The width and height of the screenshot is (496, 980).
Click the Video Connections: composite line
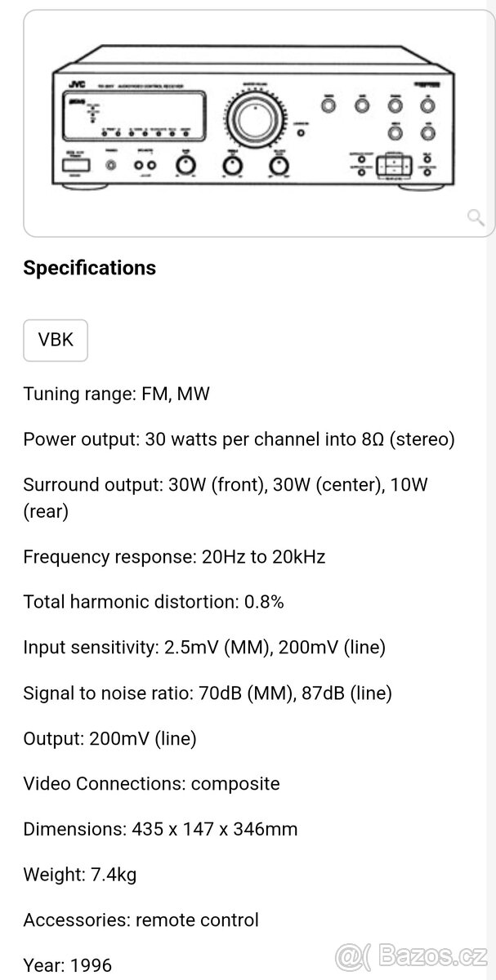pos(151,784)
